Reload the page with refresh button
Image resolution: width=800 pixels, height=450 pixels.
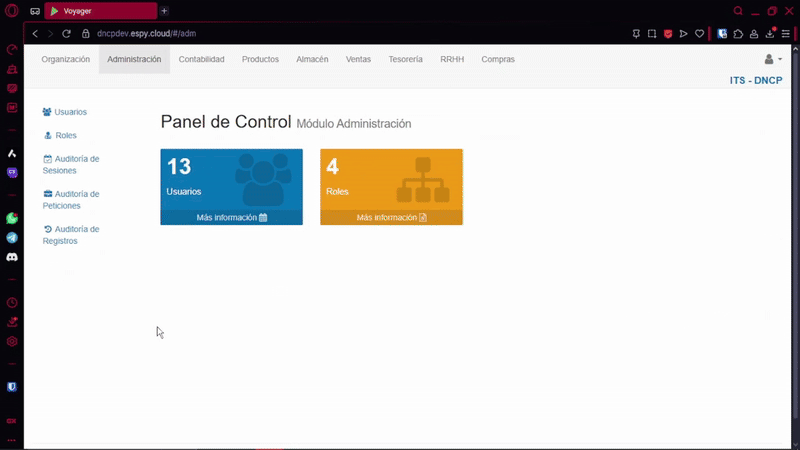coord(67,34)
